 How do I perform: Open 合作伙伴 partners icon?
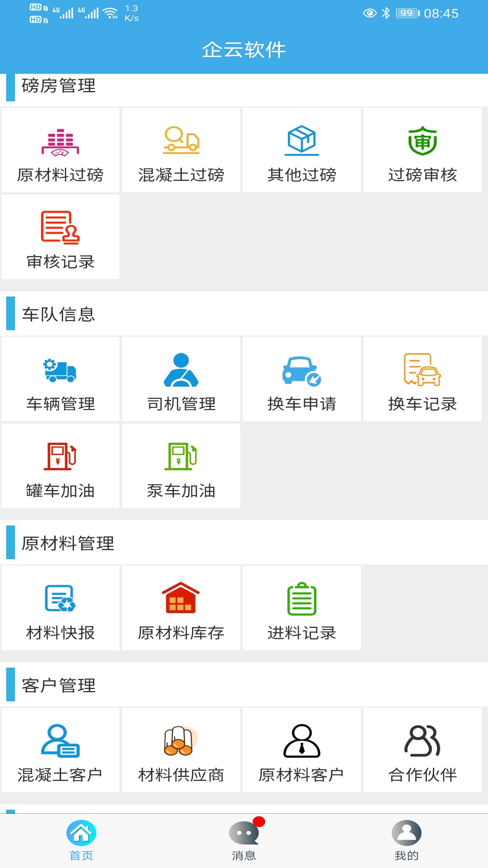pos(422,741)
